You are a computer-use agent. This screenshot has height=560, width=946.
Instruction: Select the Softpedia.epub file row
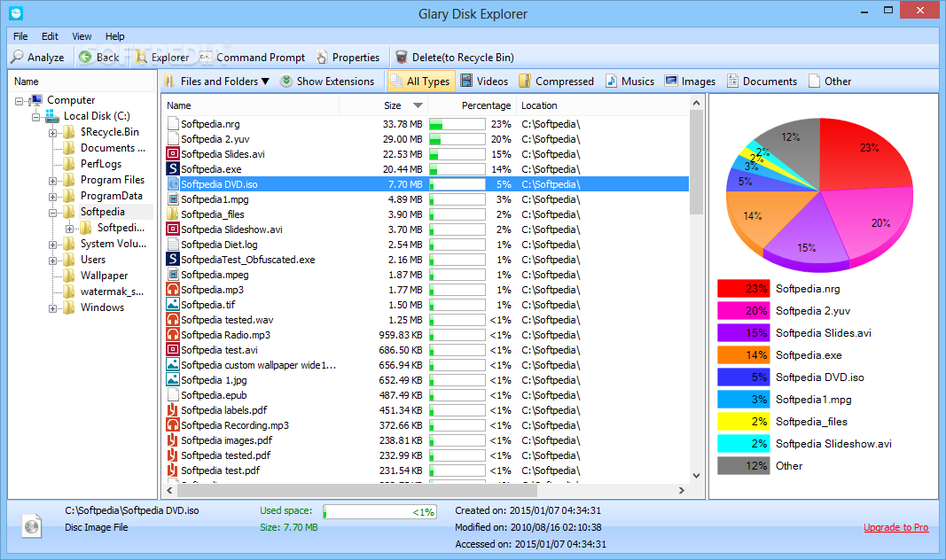pos(426,395)
